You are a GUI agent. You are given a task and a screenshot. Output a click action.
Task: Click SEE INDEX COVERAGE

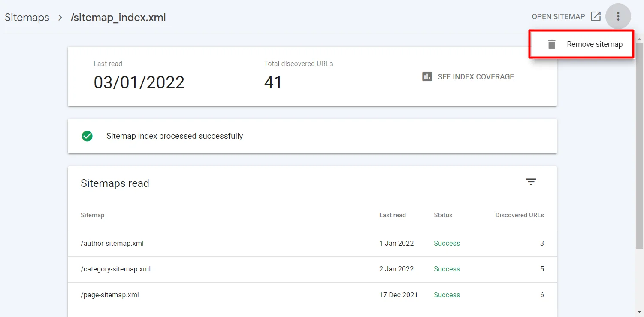(476, 77)
